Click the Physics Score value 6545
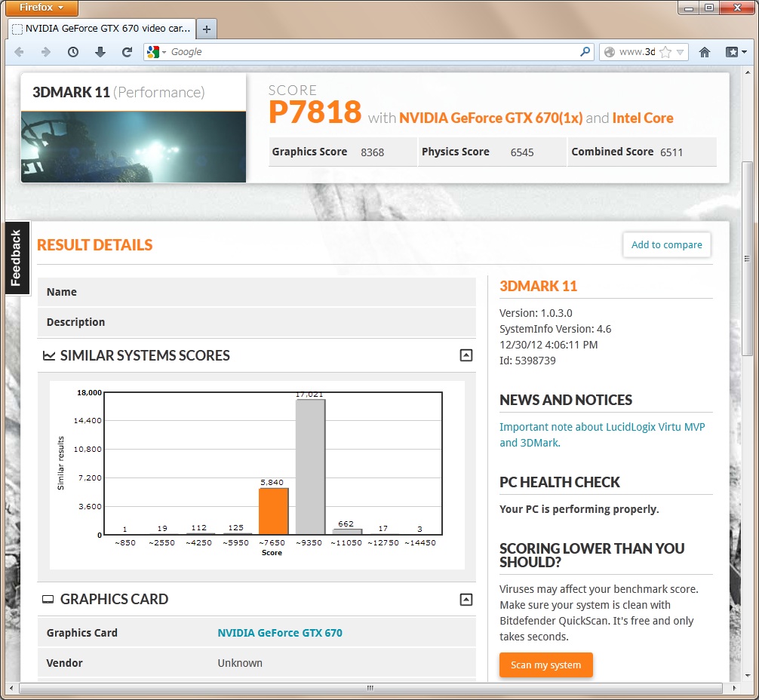759x700 pixels. pos(522,152)
